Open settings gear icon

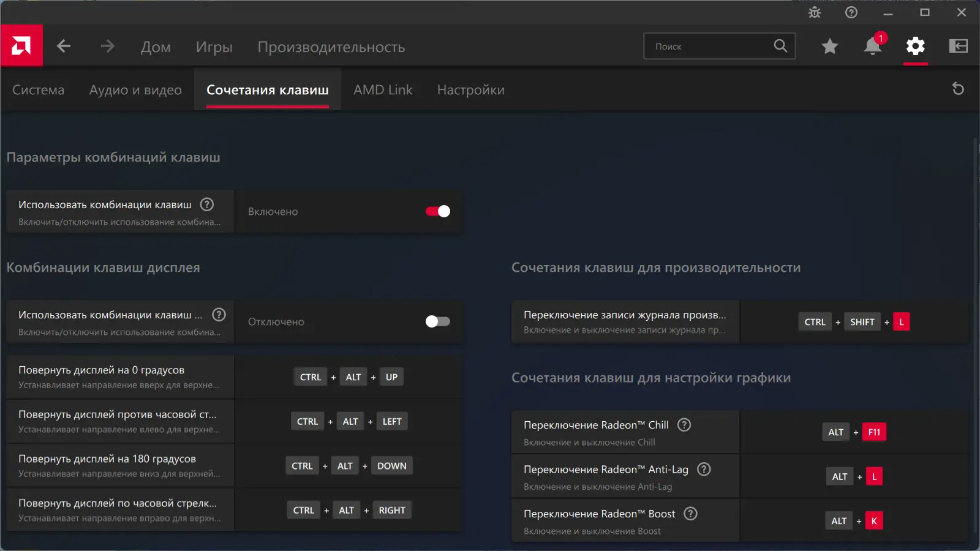click(915, 47)
